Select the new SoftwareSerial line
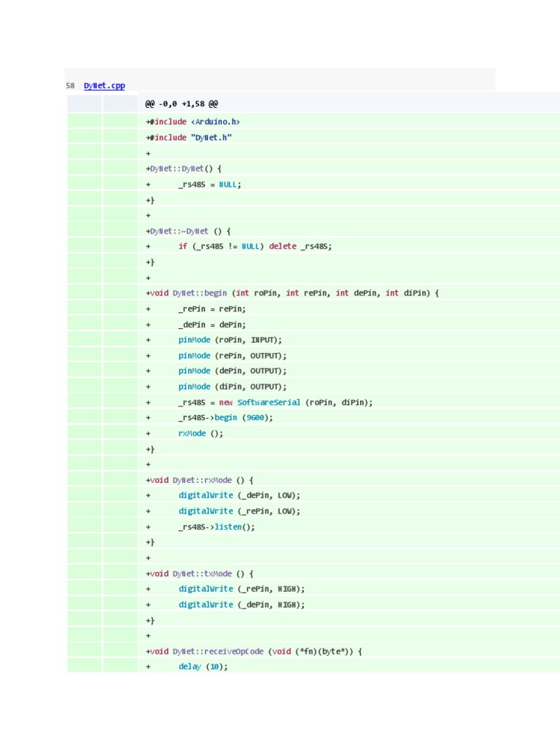 (275, 402)
